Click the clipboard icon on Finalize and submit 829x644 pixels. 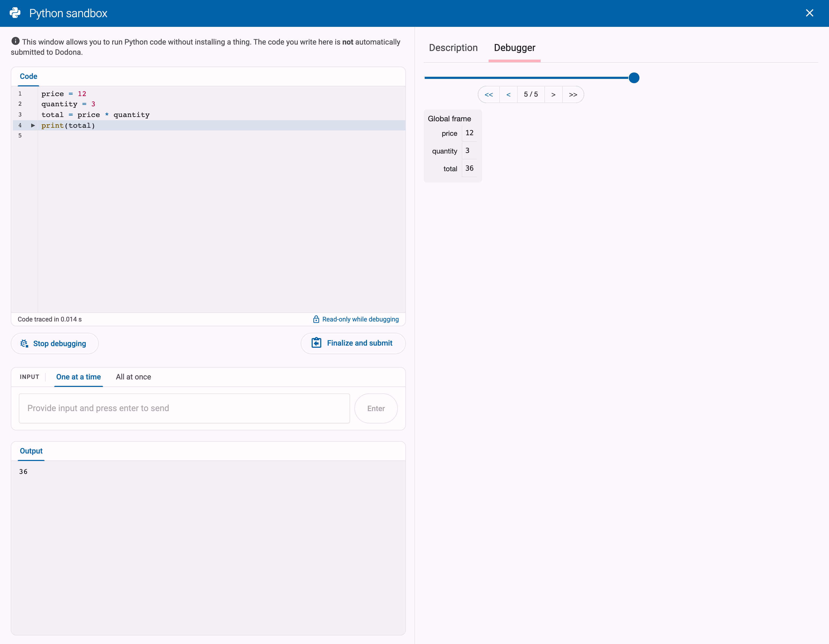pyautogui.click(x=316, y=343)
